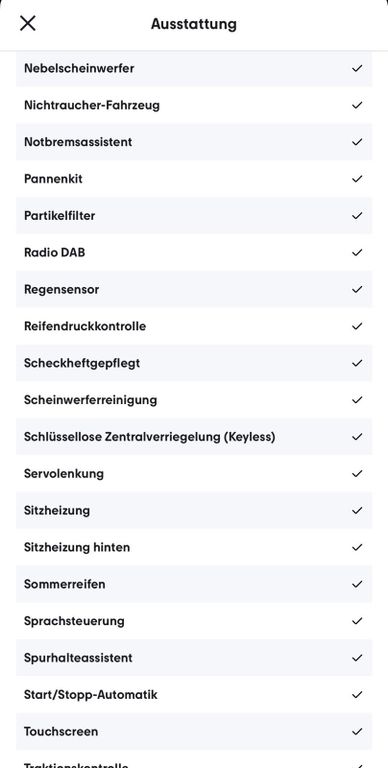Tap the Scheinwerferreinigung entry

194,400
